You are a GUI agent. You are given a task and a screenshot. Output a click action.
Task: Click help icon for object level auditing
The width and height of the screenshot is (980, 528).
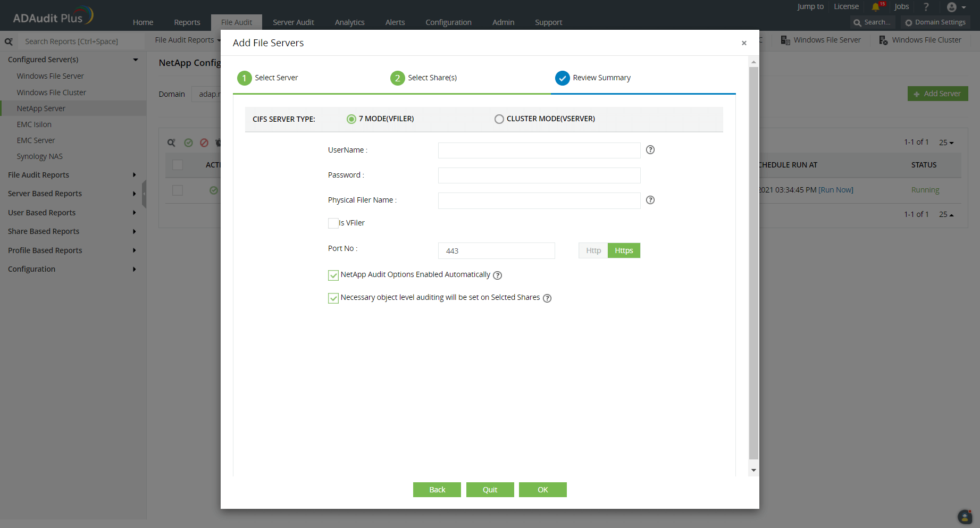[547, 298]
